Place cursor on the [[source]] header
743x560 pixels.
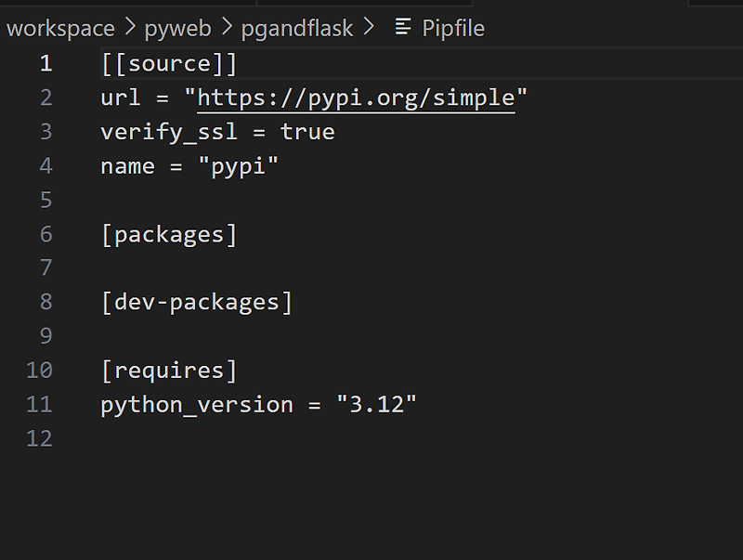(167, 62)
